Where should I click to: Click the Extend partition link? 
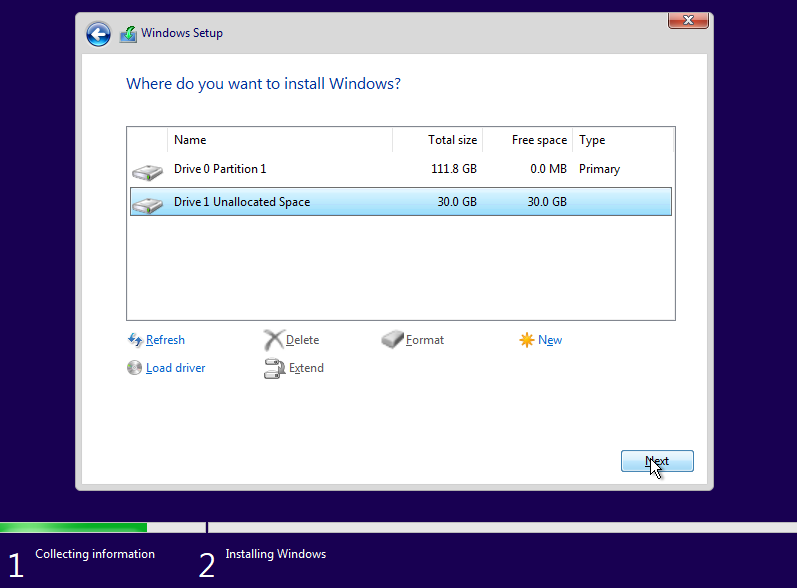306,368
